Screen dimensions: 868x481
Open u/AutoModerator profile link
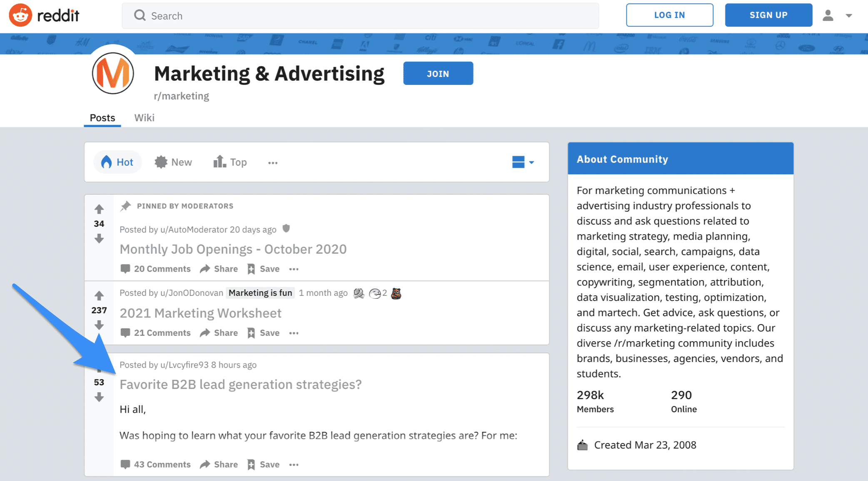coord(194,229)
